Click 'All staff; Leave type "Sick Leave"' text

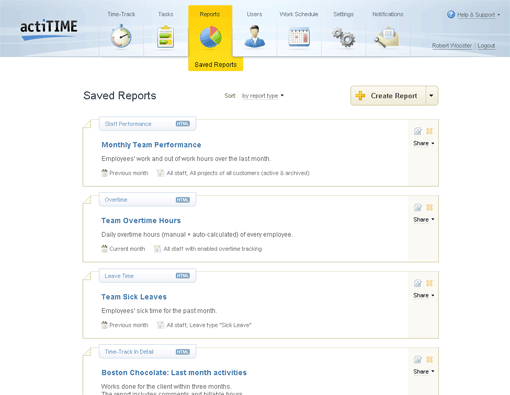209,325
